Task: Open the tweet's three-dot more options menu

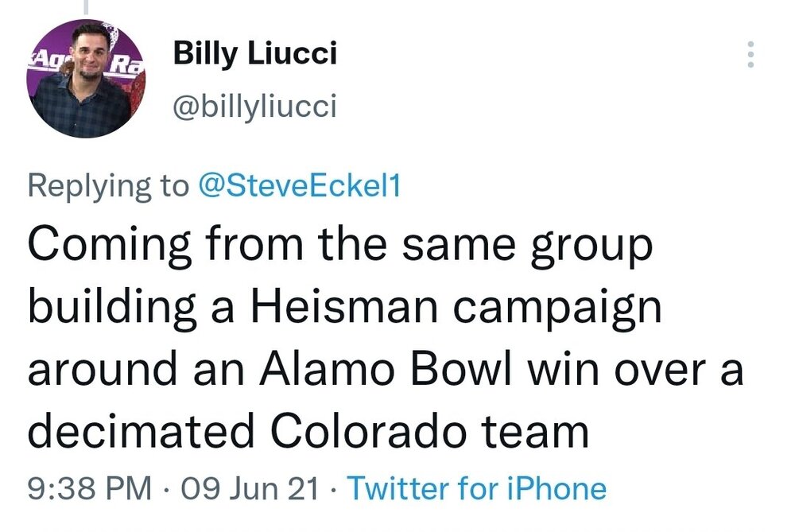Action: [x=750, y=55]
